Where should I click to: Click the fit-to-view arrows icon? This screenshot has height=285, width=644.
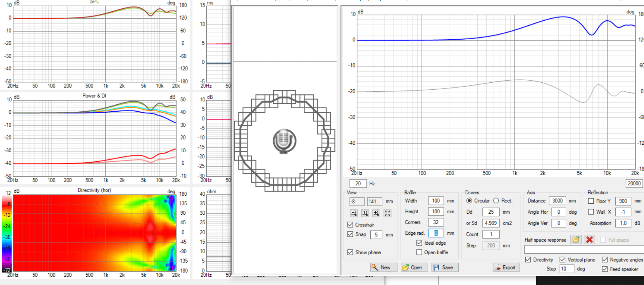coord(388,213)
